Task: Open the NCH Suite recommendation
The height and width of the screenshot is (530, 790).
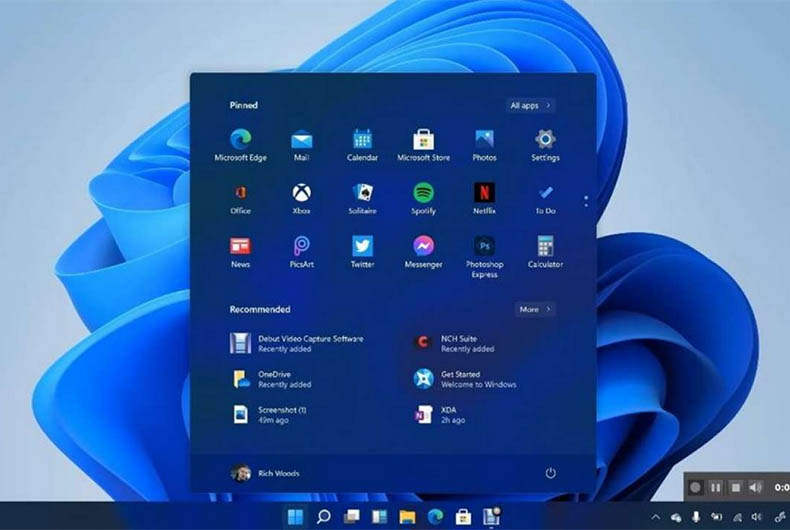Action: (x=453, y=344)
